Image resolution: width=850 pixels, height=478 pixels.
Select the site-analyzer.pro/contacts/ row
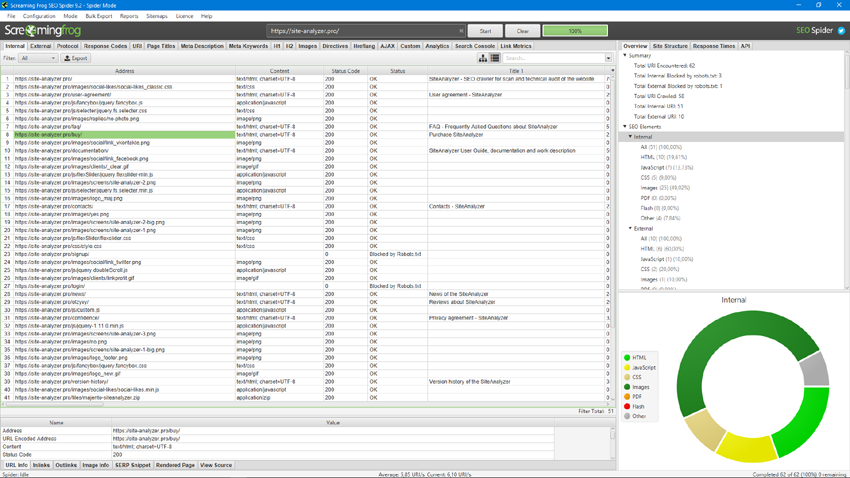(x=308, y=206)
